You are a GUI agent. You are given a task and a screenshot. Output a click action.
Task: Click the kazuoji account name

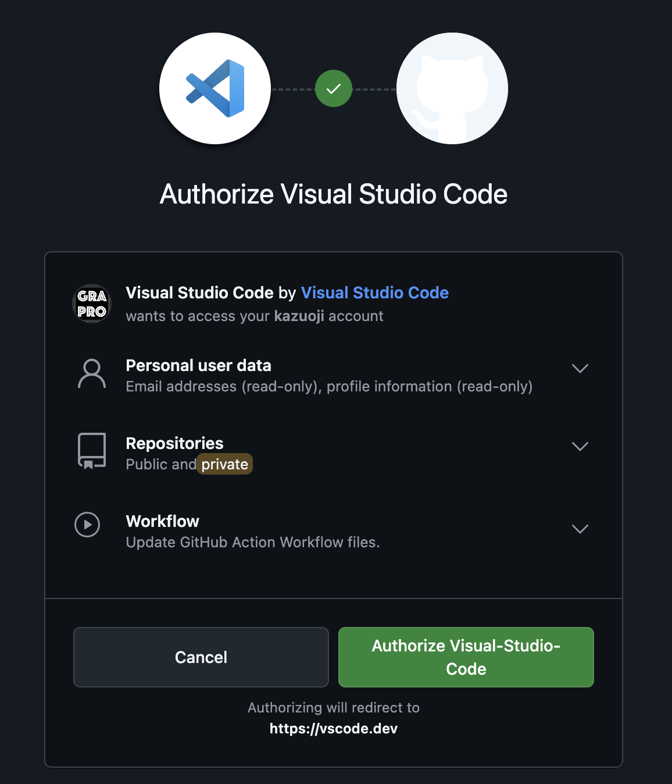click(x=299, y=316)
